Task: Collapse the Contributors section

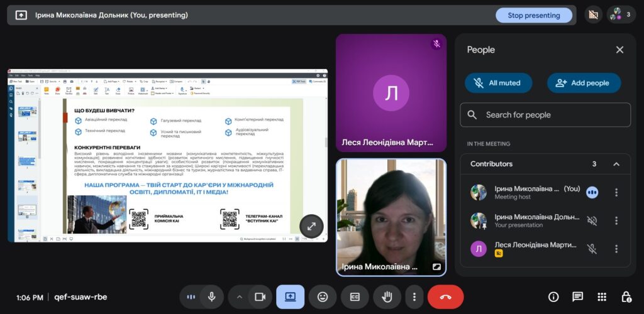Action: pos(616,165)
